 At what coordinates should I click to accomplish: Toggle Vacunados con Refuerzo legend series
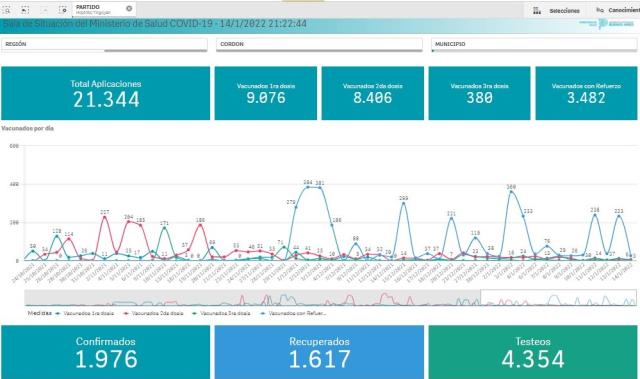(x=294, y=313)
